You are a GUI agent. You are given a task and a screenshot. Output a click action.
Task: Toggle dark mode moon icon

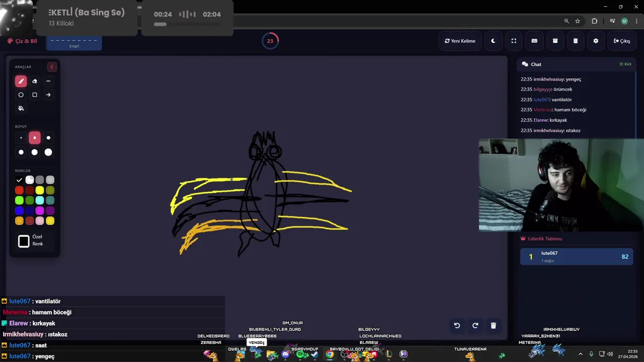[493, 41]
